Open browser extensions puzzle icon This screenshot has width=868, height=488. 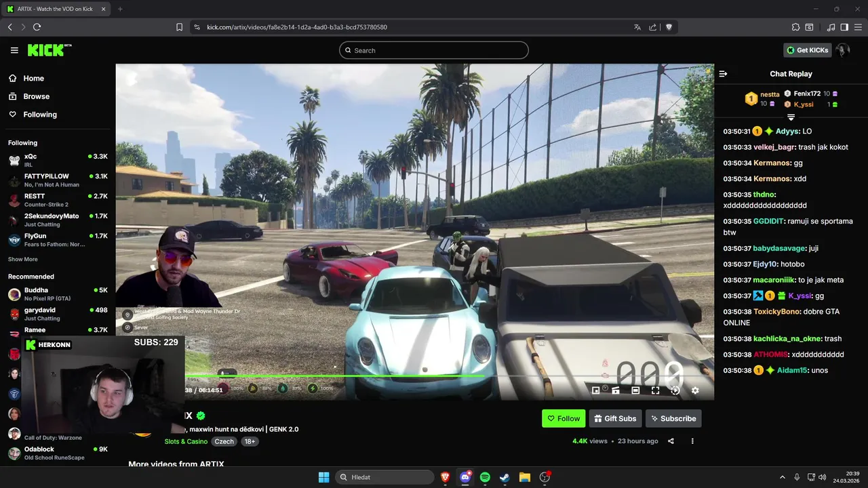795,27
